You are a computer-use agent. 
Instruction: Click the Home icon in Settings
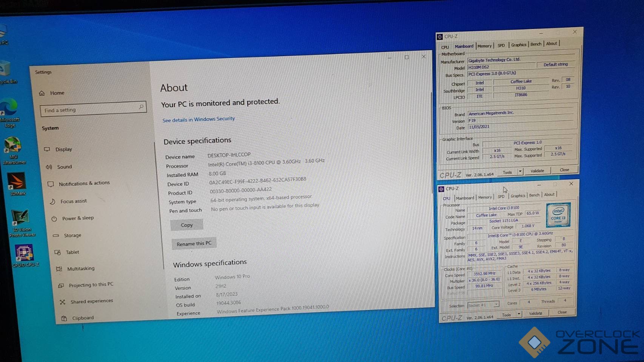(x=42, y=93)
